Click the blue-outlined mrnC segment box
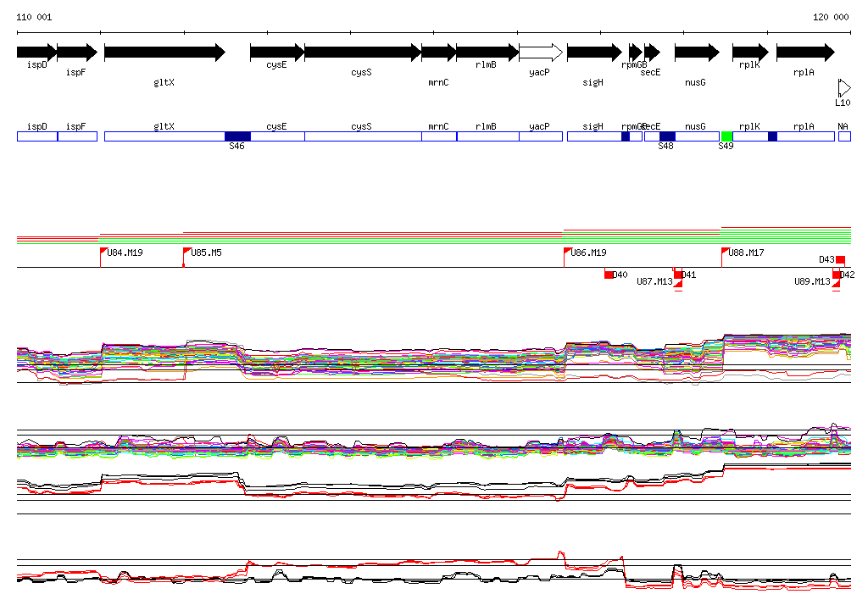Image resolution: width=868 pixels, height=605 pixels. click(x=439, y=136)
